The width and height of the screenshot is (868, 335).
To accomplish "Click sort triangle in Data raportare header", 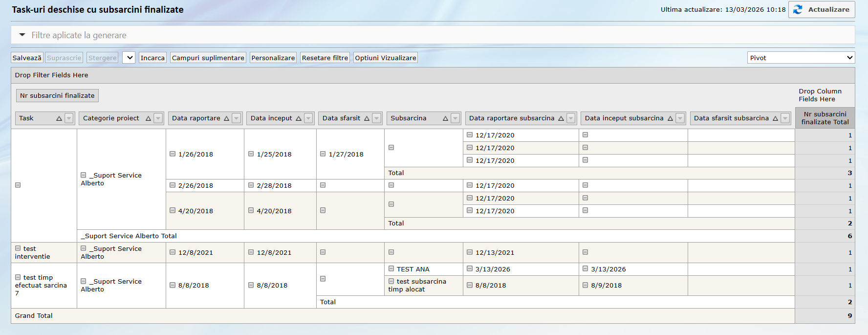I will (x=226, y=118).
